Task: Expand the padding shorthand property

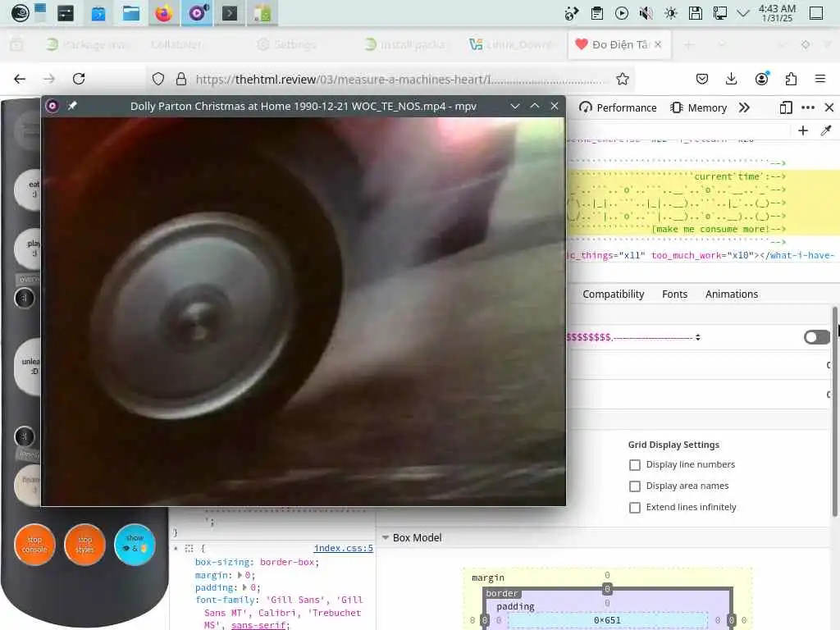Action: (x=244, y=587)
